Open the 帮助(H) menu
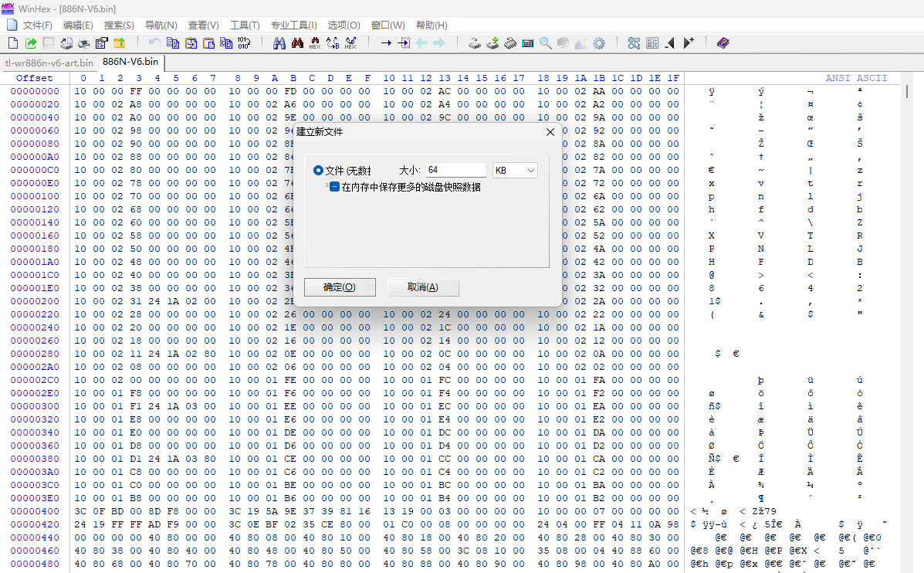The image size is (924, 573). (x=432, y=25)
